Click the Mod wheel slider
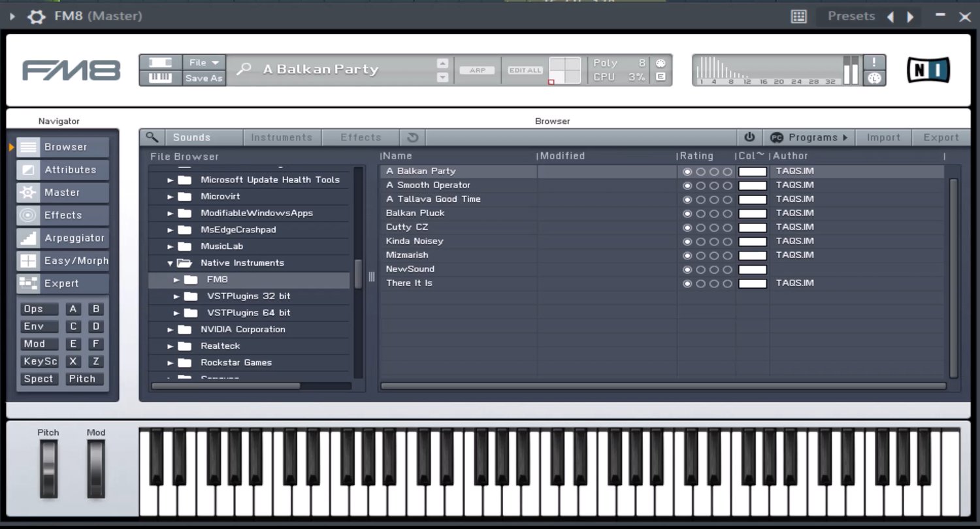The width and height of the screenshot is (980, 529). (96, 469)
